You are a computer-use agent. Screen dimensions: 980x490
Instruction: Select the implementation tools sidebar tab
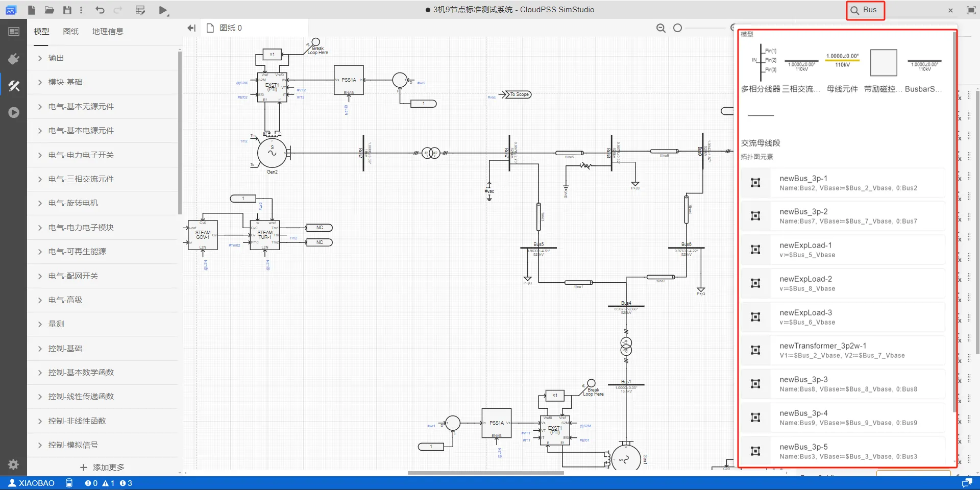click(x=14, y=86)
